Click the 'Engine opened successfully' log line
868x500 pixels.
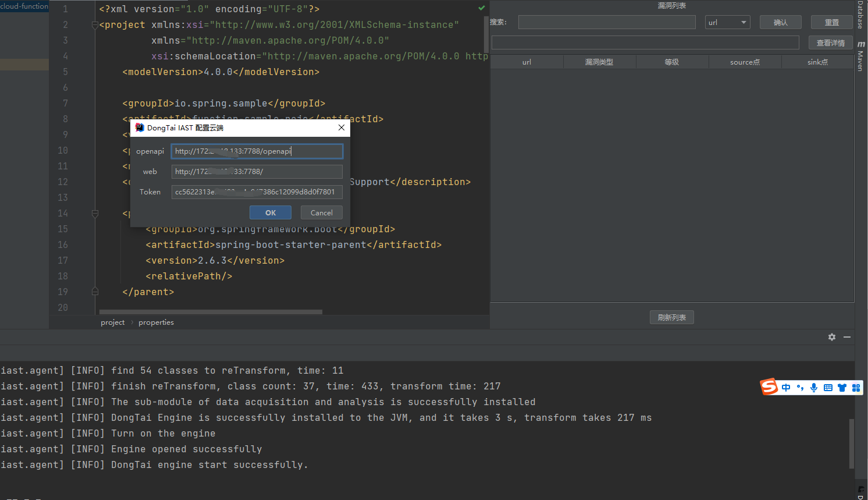131,449
